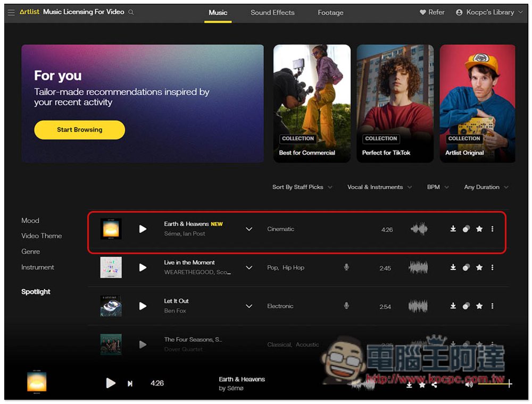The width and height of the screenshot is (532, 404).
Task: Open the hamburger menu icon
Action: pyautogui.click(x=11, y=13)
